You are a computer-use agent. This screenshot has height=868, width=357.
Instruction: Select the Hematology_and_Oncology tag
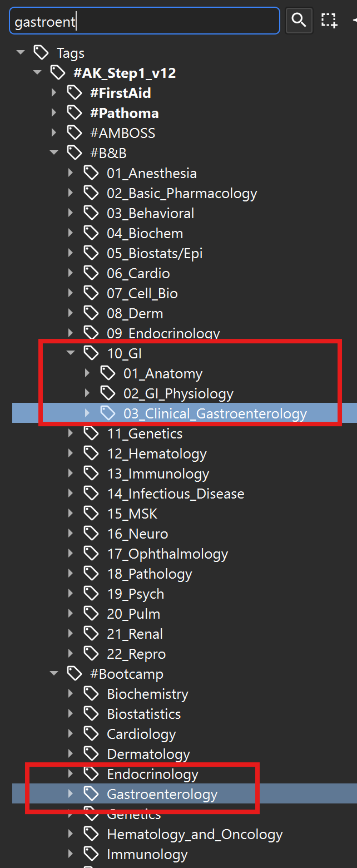pos(195,834)
